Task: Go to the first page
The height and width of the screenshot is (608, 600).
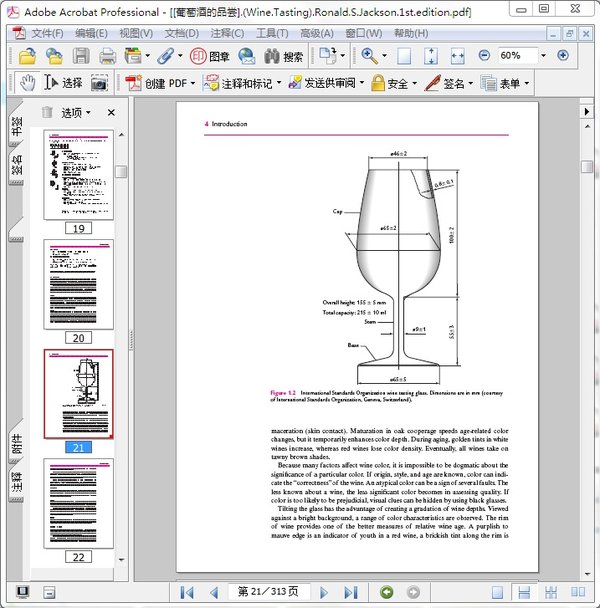Action: [186, 592]
